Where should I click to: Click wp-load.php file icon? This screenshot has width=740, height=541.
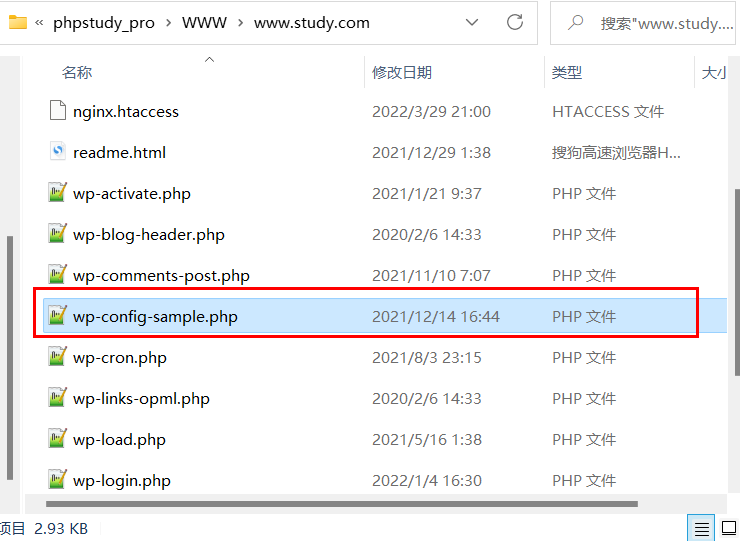click(58, 439)
